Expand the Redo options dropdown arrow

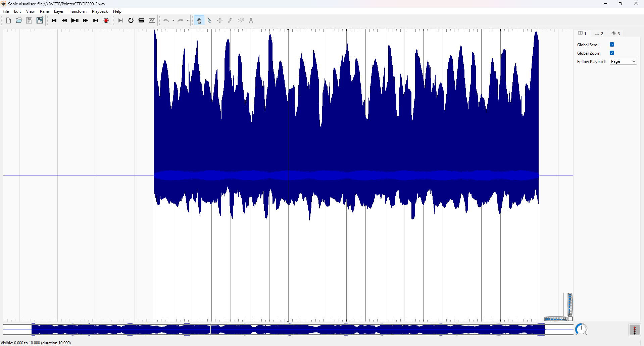(187, 20)
